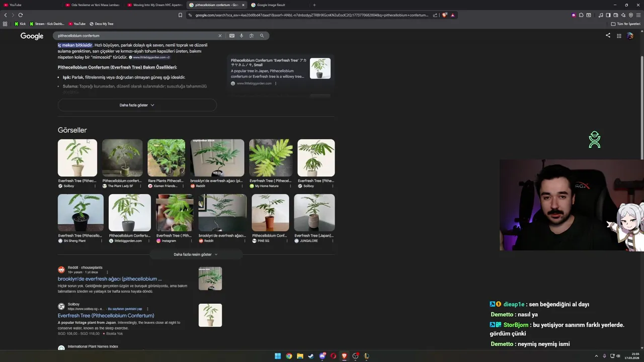Open Windows Start menu
Viewport: 644px width, 362px height.
[278, 356]
